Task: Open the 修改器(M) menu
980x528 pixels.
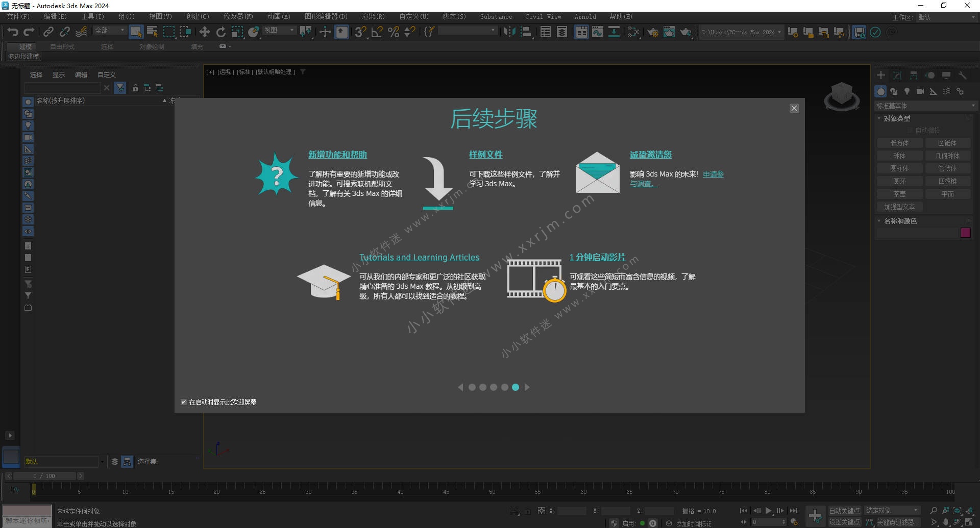Action: pyautogui.click(x=238, y=17)
